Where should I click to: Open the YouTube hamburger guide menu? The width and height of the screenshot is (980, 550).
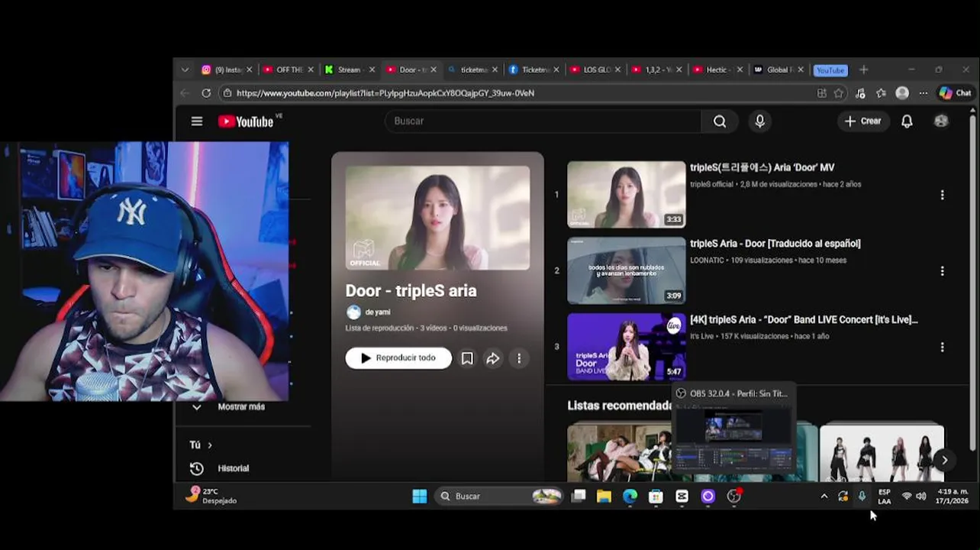[197, 121]
